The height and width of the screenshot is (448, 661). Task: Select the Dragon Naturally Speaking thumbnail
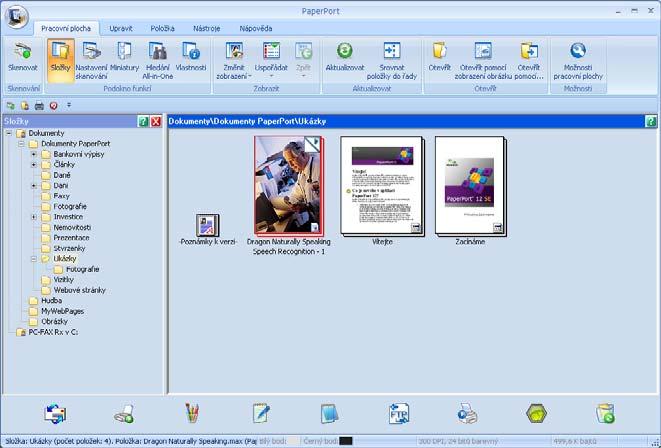point(289,185)
